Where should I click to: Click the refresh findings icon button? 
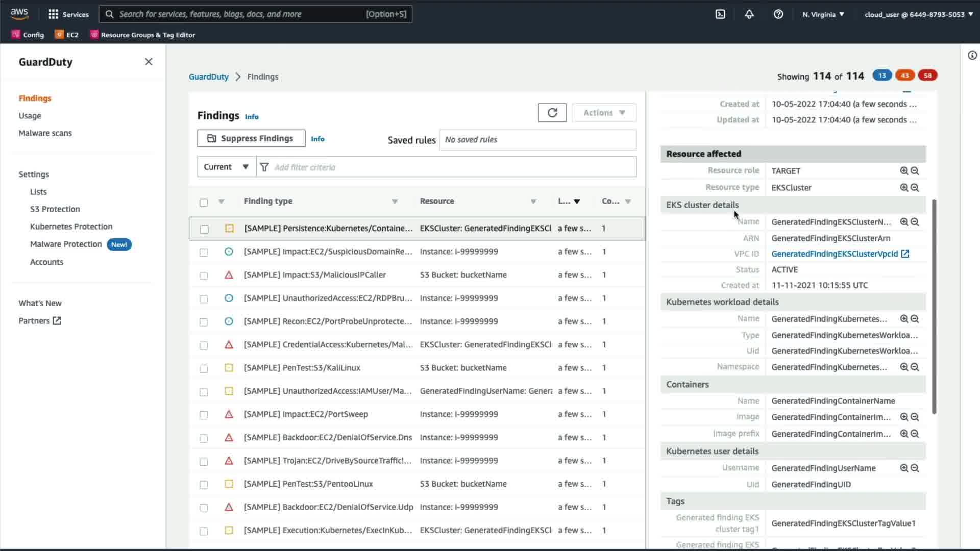(x=552, y=113)
